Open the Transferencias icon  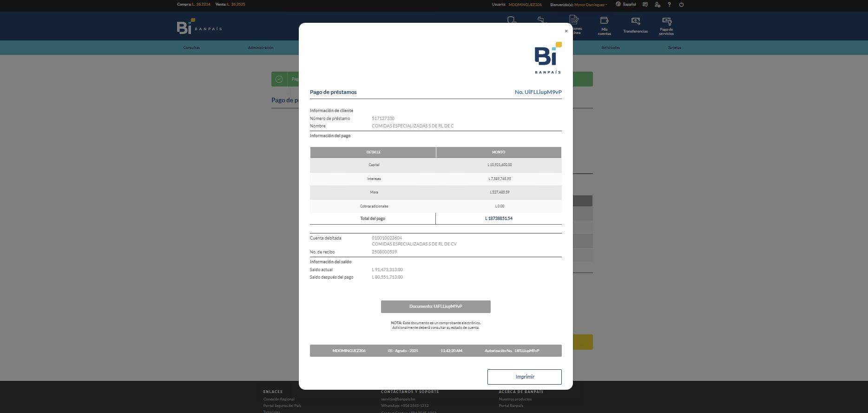(x=635, y=21)
